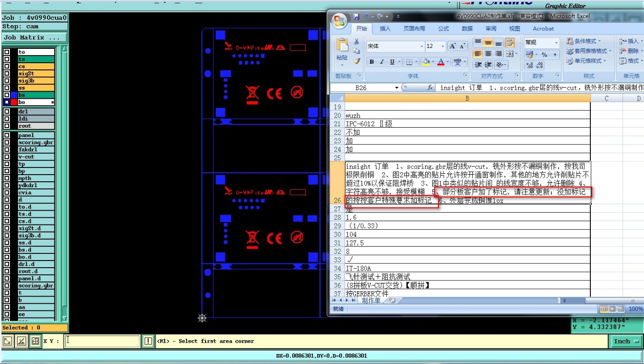
Task: Open number format dropdown 常规
Action: pos(557,42)
